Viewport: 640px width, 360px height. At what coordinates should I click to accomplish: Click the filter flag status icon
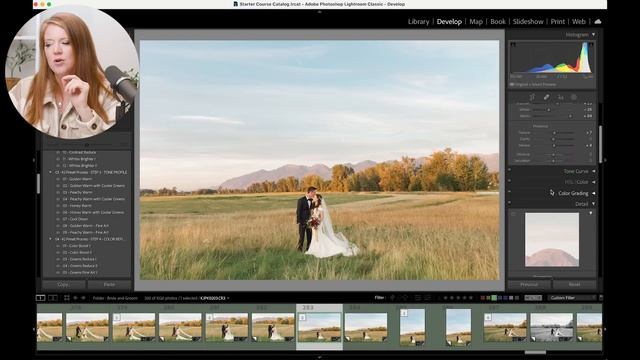coord(392,298)
